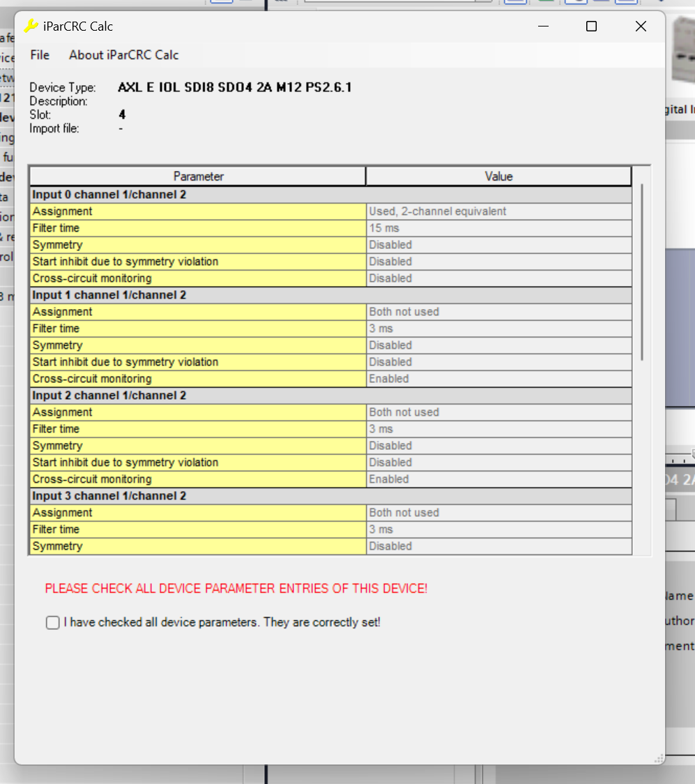Minimize the iParCRC Calc window

tap(544, 27)
